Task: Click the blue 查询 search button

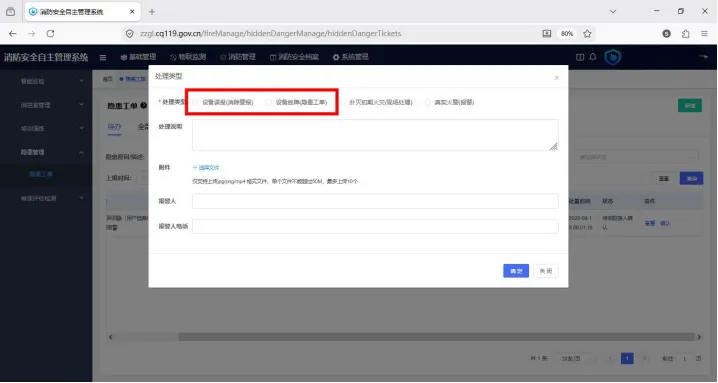Action: pyautogui.click(x=691, y=178)
